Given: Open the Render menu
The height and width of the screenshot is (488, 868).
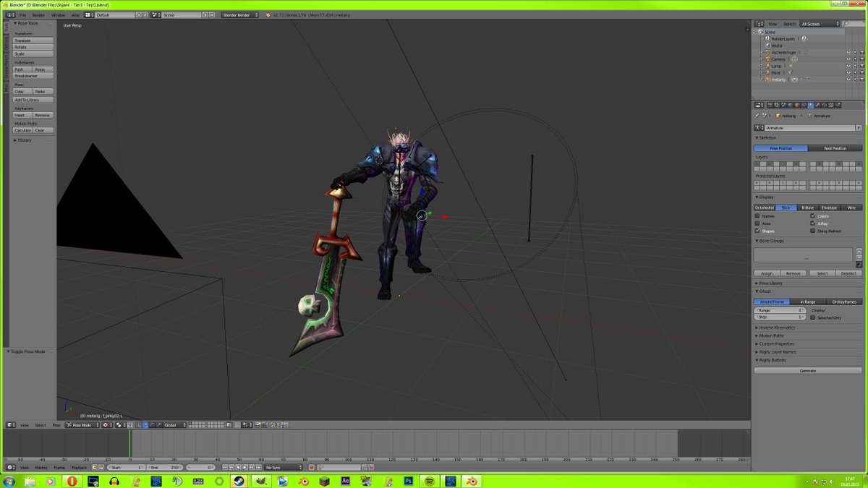Looking at the screenshot, I should coord(38,14).
